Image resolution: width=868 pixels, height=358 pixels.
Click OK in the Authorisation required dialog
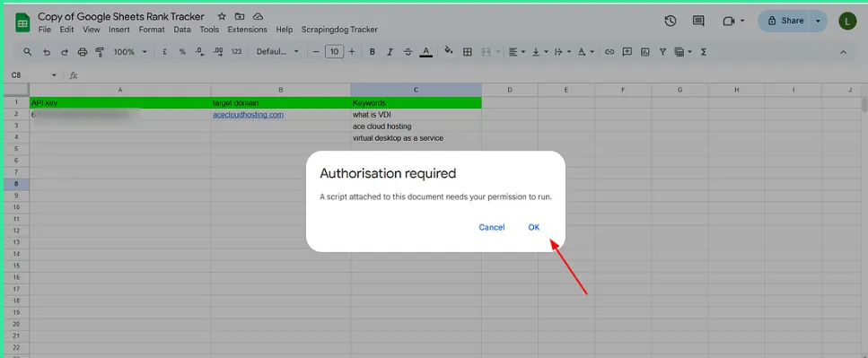point(534,227)
